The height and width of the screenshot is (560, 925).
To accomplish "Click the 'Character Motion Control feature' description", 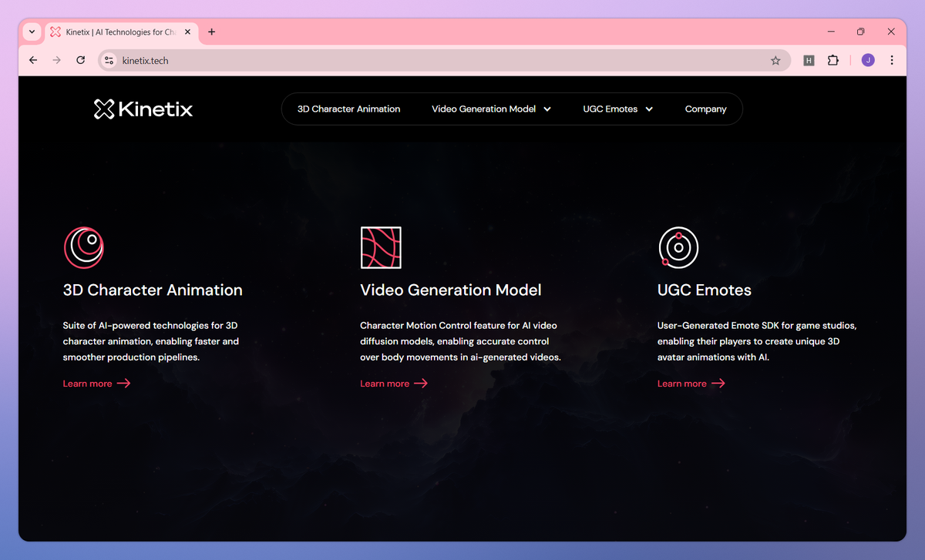I will click(x=460, y=341).
